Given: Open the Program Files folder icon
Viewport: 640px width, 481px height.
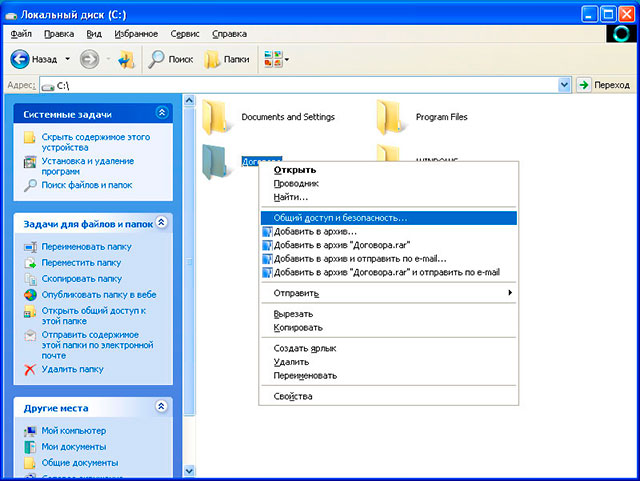Looking at the screenshot, I should (389, 117).
